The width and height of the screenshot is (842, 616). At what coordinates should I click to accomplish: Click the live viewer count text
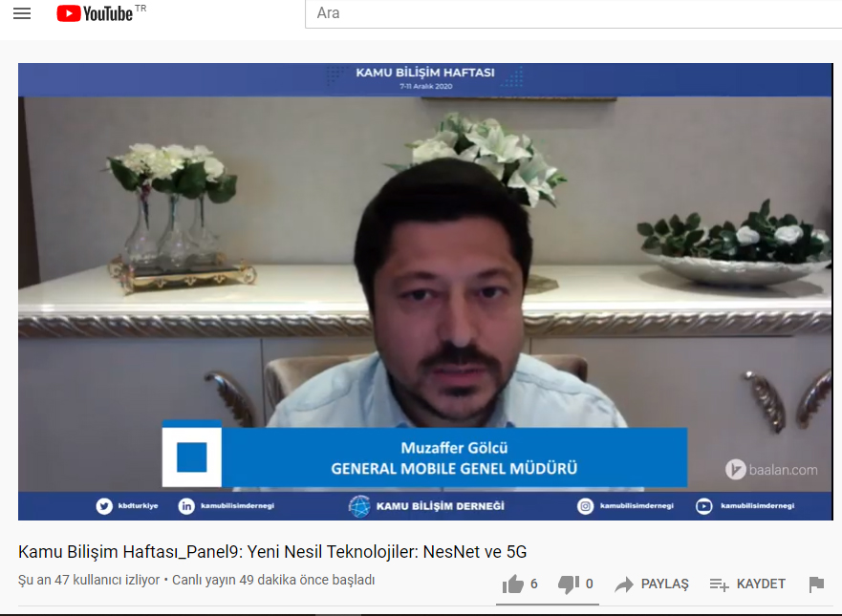click(x=89, y=580)
